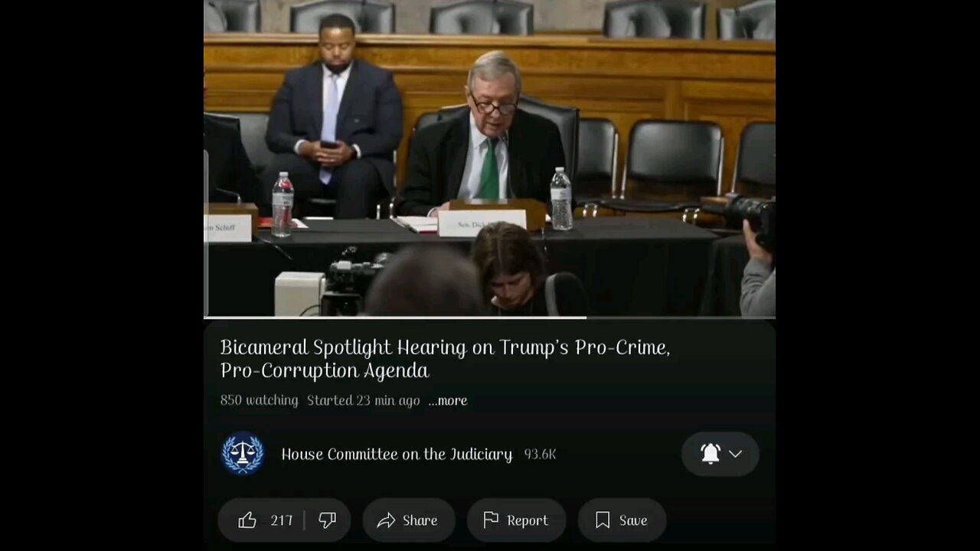Screen dimensions: 980x551
Task: Click the Report flag icon
Action: [x=491, y=520]
